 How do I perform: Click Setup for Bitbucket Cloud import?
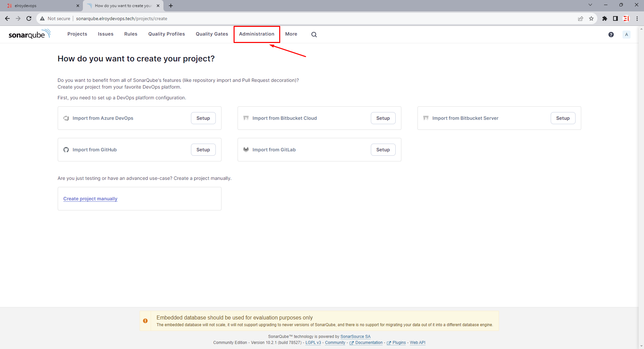pos(383,118)
